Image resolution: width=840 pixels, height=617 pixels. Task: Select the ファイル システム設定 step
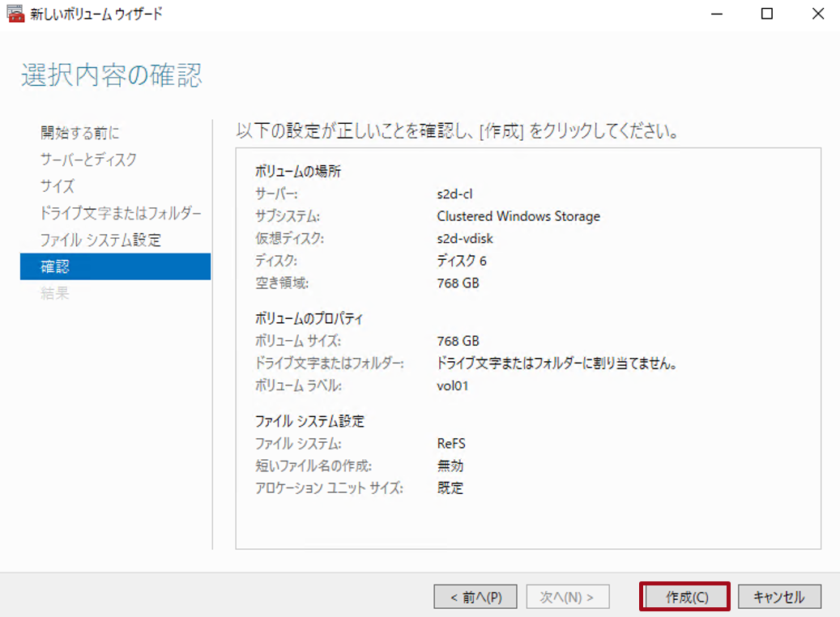click(101, 240)
